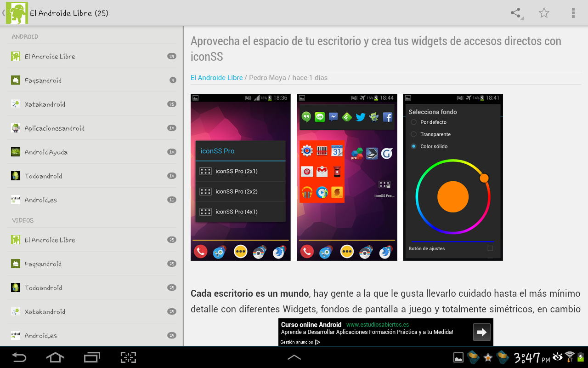
Task: Star this article as a favorite
Action: [x=544, y=13]
